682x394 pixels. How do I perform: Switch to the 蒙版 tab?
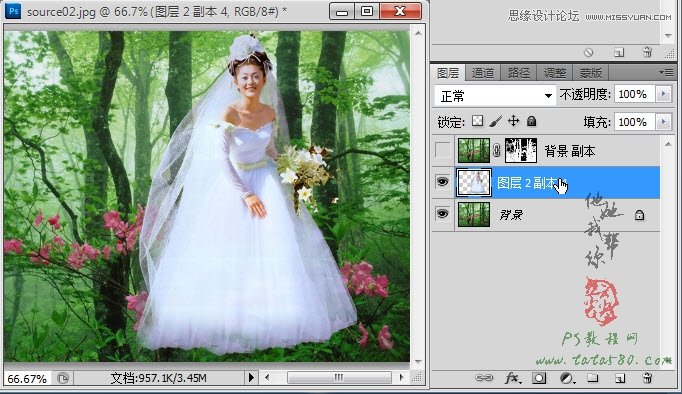coord(590,73)
